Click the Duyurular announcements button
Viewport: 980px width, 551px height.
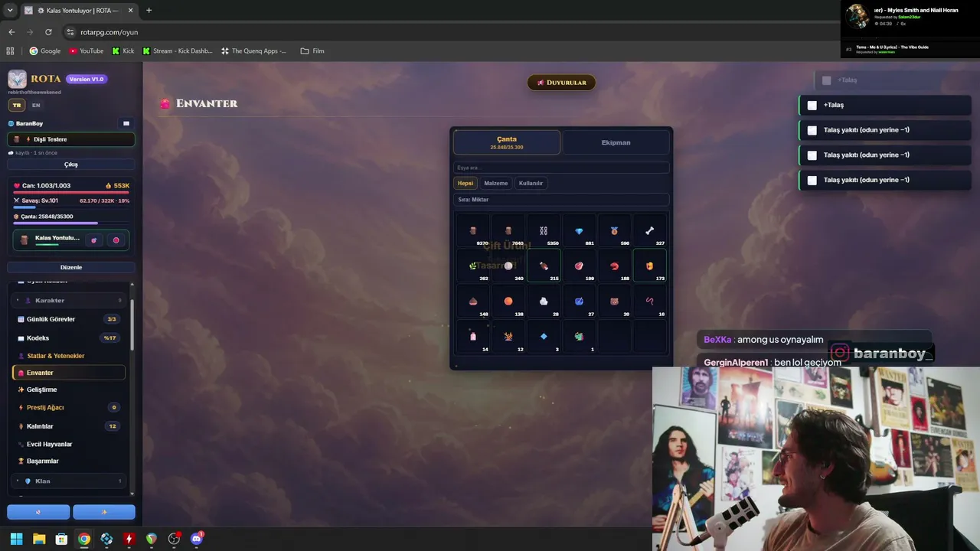pos(561,83)
